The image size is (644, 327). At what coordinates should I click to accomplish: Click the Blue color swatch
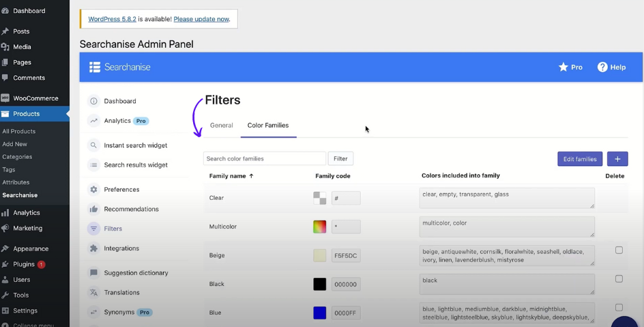click(x=320, y=313)
